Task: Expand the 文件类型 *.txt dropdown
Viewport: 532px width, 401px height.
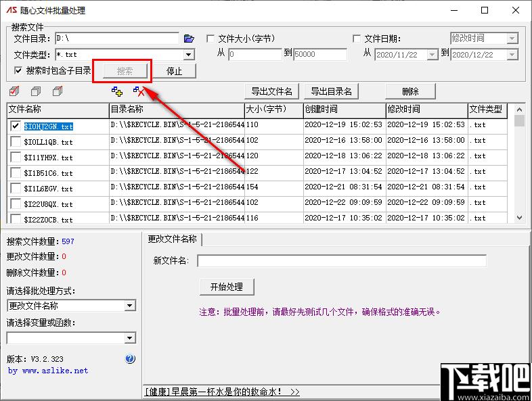Action: pyautogui.click(x=189, y=55)
